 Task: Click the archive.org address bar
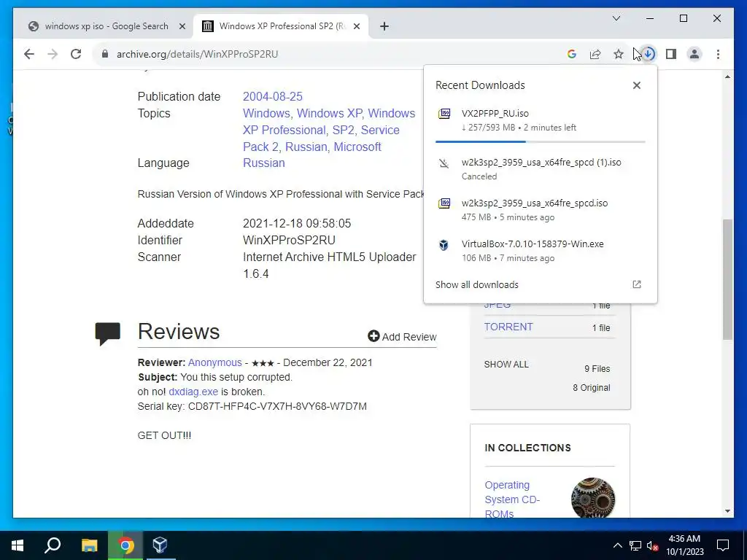[x=329, y=54]
